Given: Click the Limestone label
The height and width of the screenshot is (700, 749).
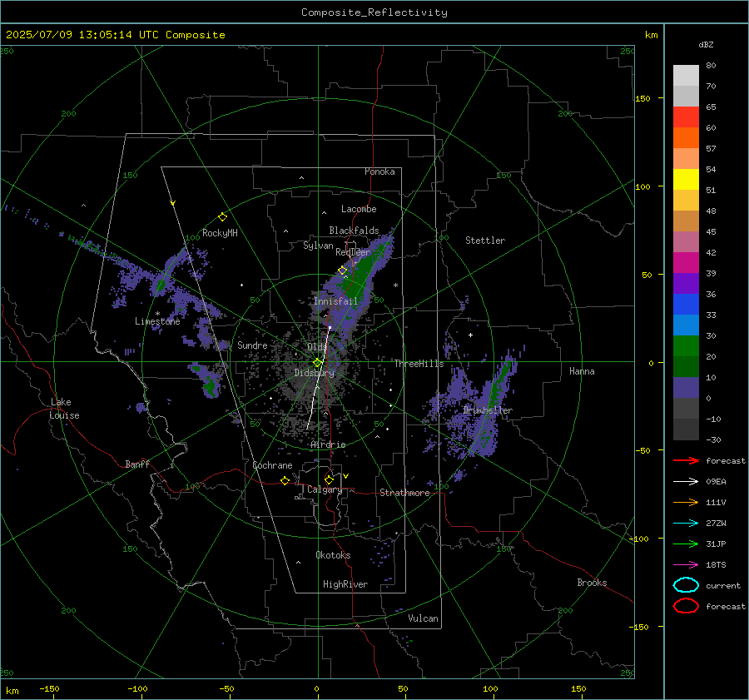Looking at the screenshot, I should [x=157, y=321].
